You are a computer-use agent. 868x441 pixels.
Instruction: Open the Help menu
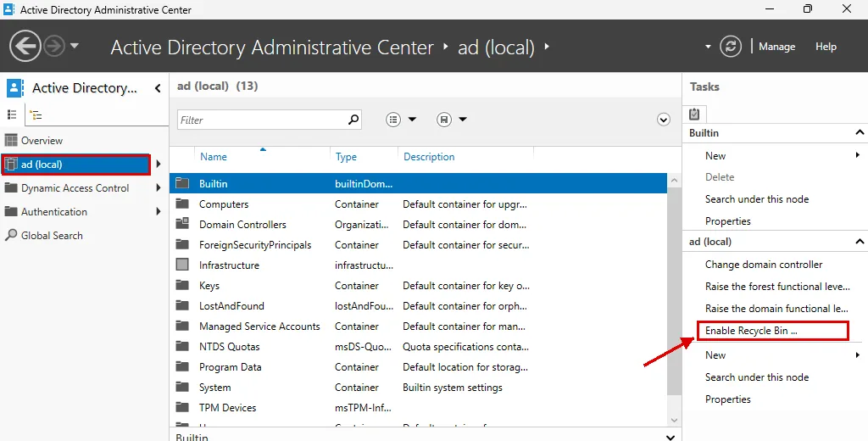(826, 47)
